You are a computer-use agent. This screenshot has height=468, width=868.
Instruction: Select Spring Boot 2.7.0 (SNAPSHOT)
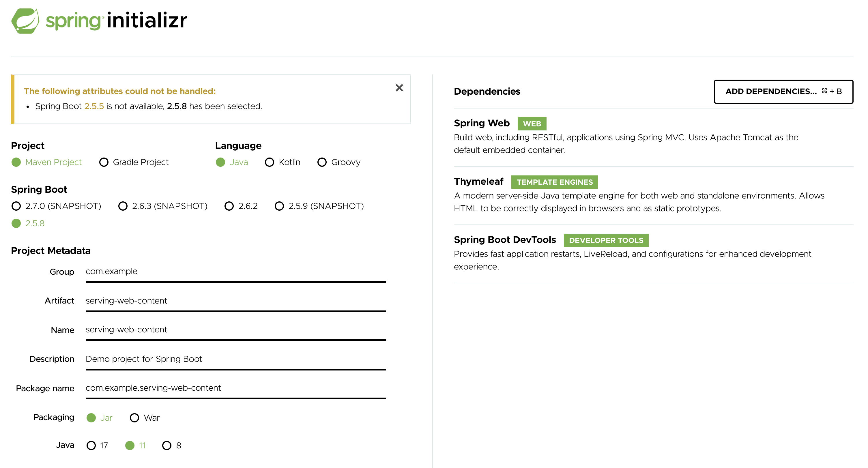(56, 206)
